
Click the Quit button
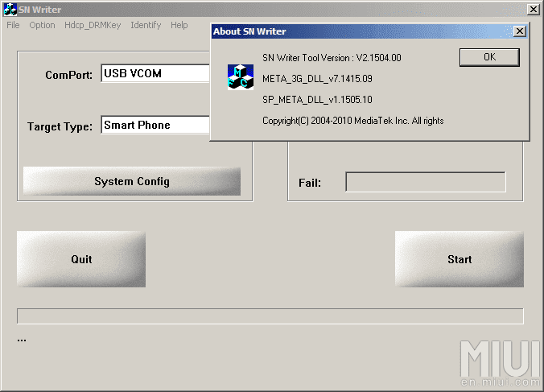pos(81,259)
